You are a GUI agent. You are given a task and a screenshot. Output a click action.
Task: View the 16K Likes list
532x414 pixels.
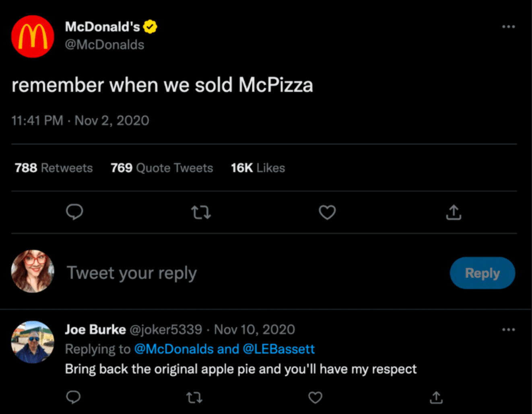pos(258,168)
